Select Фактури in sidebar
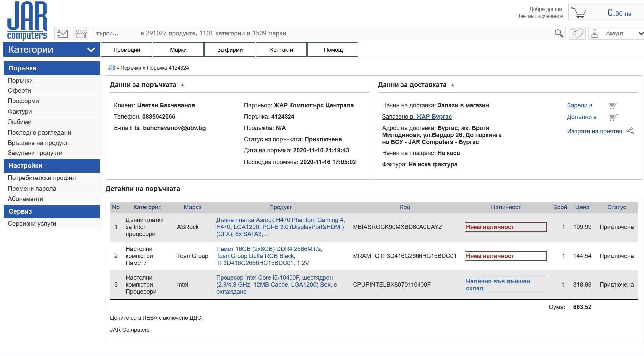Image resolution: width=644 pixels, height=356 pixels. point(20,112)
